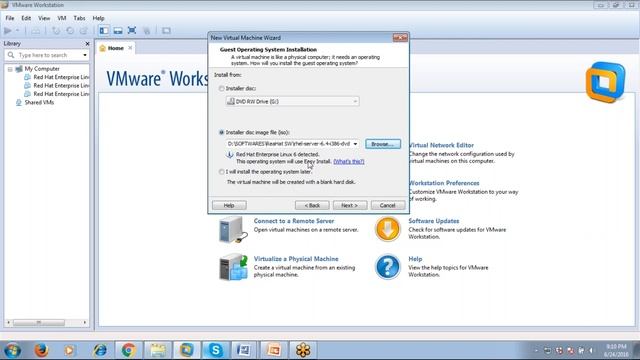Click the Software Updates download icon

[387, 229]
